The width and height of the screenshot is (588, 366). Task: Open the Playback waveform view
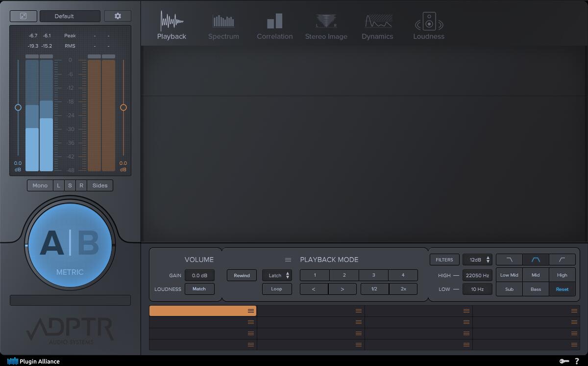click(171, 26)
